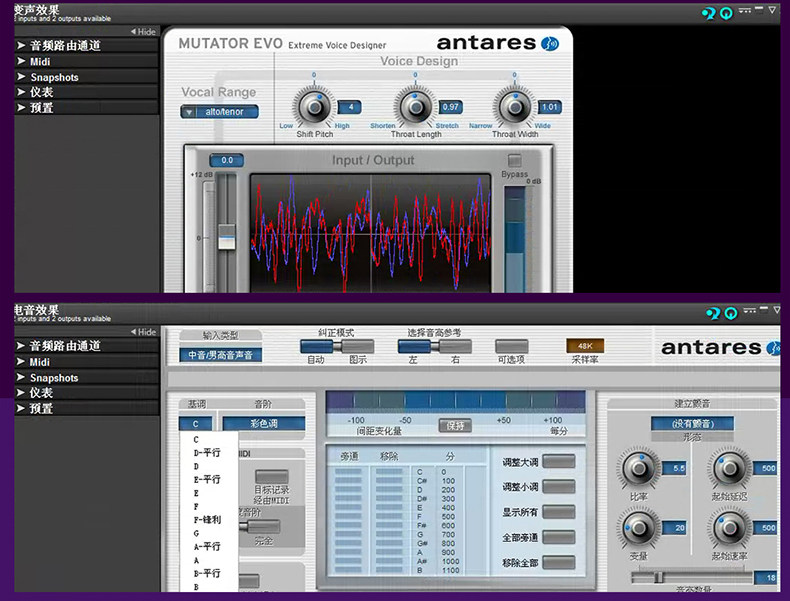
Task: Toggle Bypass button in Mutator Evo
Action: pos(514,160)
